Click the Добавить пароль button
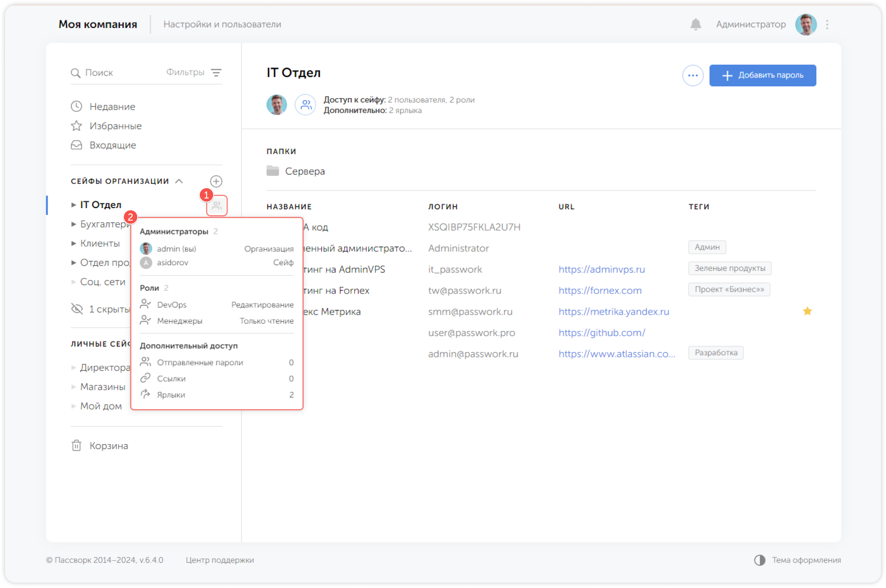886x588 pixels. (x=762, y=75)
